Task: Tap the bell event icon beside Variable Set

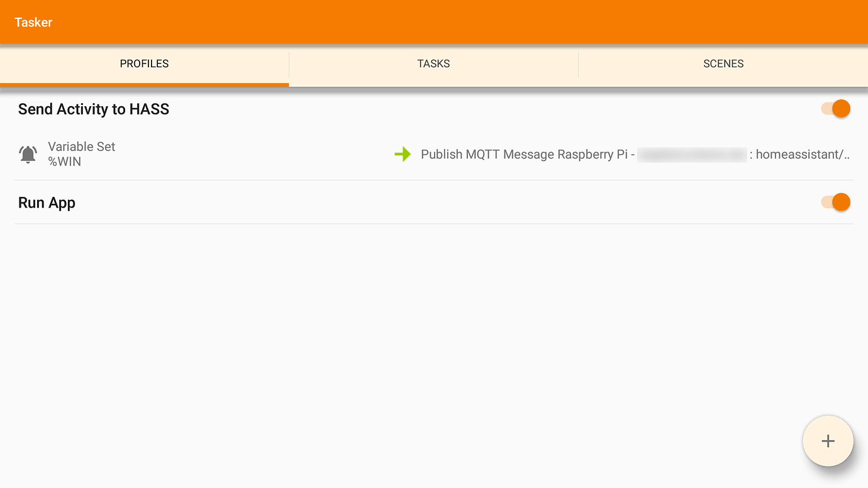Action: 28,154
